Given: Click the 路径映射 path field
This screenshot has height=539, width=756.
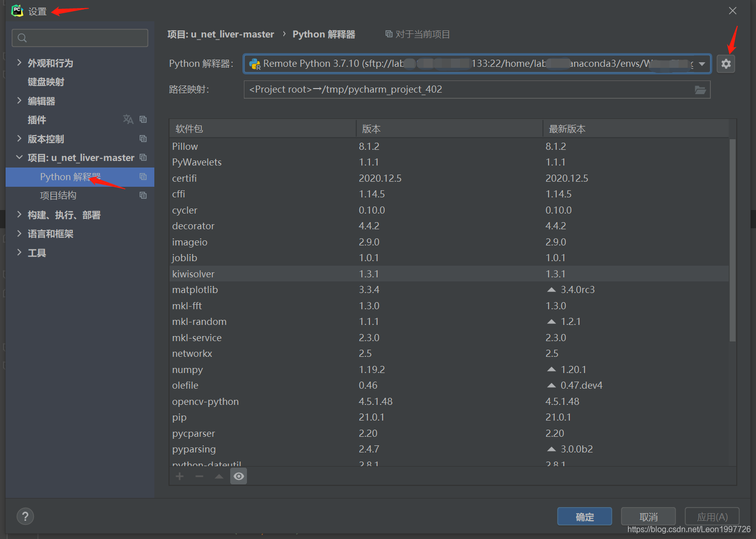Looking at the screenshot, I should [x=477, y=90].
